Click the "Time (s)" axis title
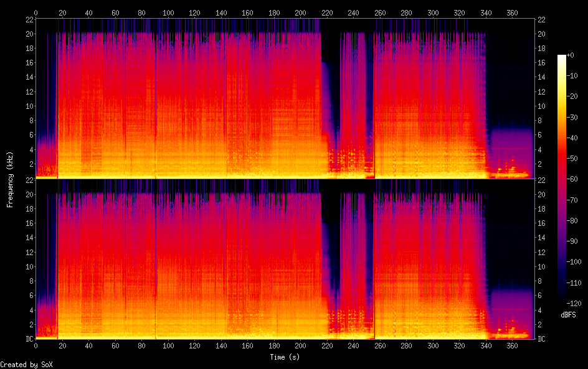Image resolution: width=588 pixels, height=369 pixels. click(285, 357)
